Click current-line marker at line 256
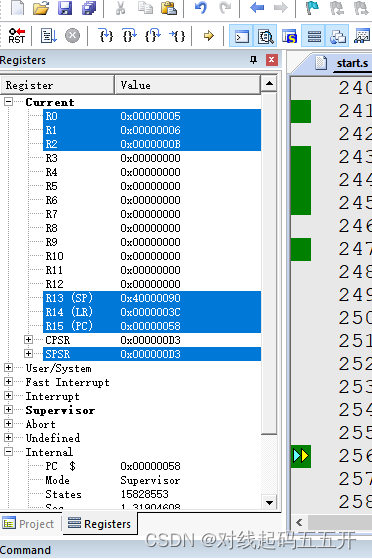The image size is (372, 559). pyautogui.click(x=301, y=456)
